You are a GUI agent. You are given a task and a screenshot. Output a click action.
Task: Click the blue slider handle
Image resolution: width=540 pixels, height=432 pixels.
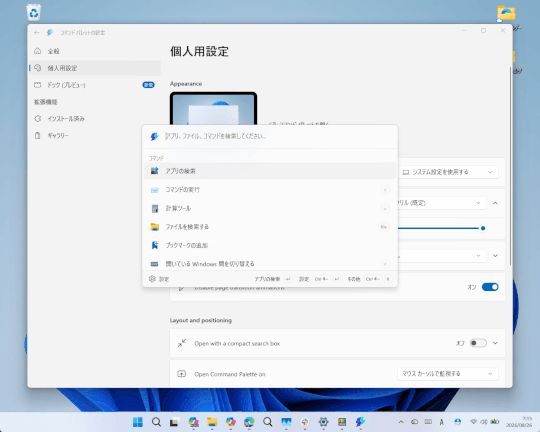click(483, 228)
